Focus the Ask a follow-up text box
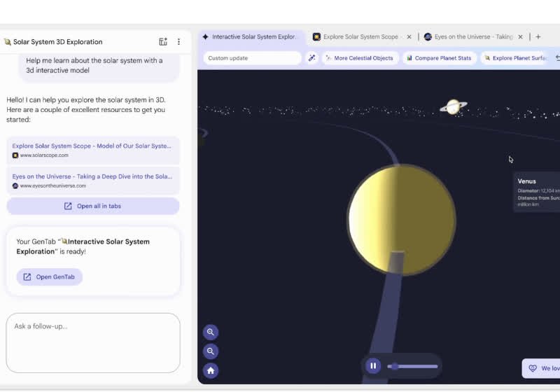The image size is (560, 392). 93,343
